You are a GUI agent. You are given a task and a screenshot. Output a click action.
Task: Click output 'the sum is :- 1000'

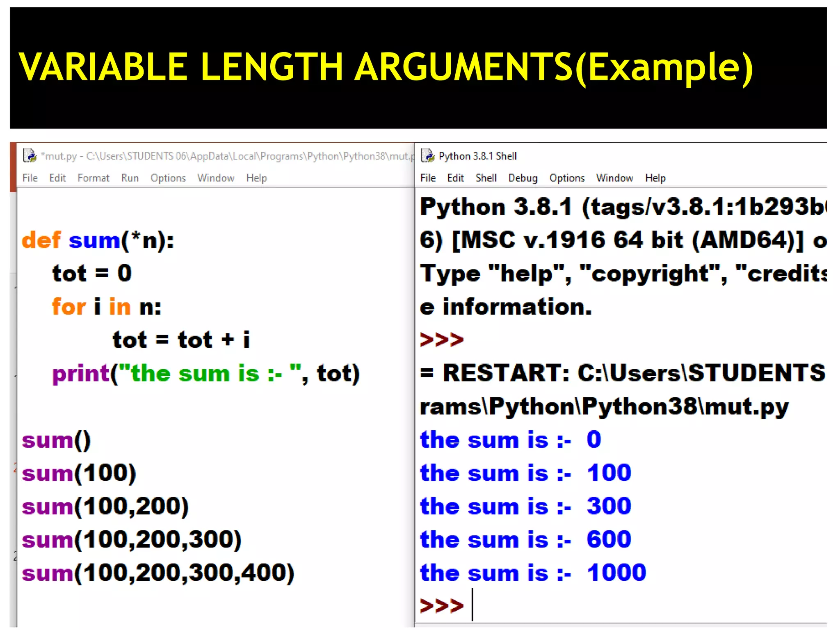click(533, 573)
